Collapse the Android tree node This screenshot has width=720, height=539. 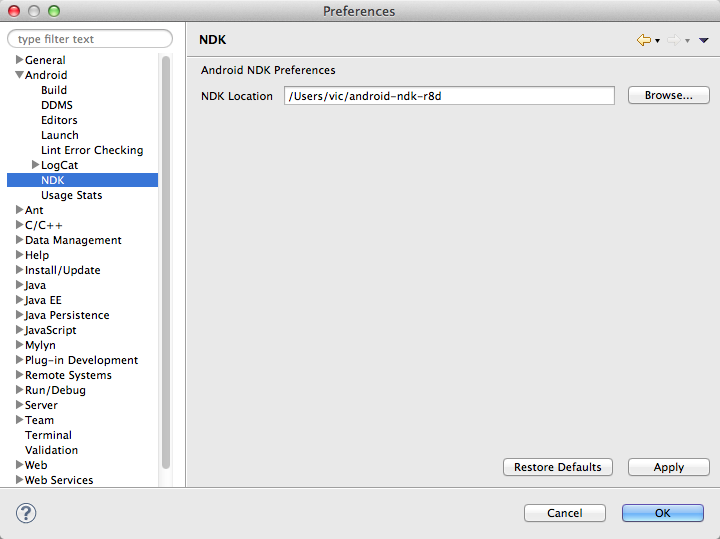(19, 74)
